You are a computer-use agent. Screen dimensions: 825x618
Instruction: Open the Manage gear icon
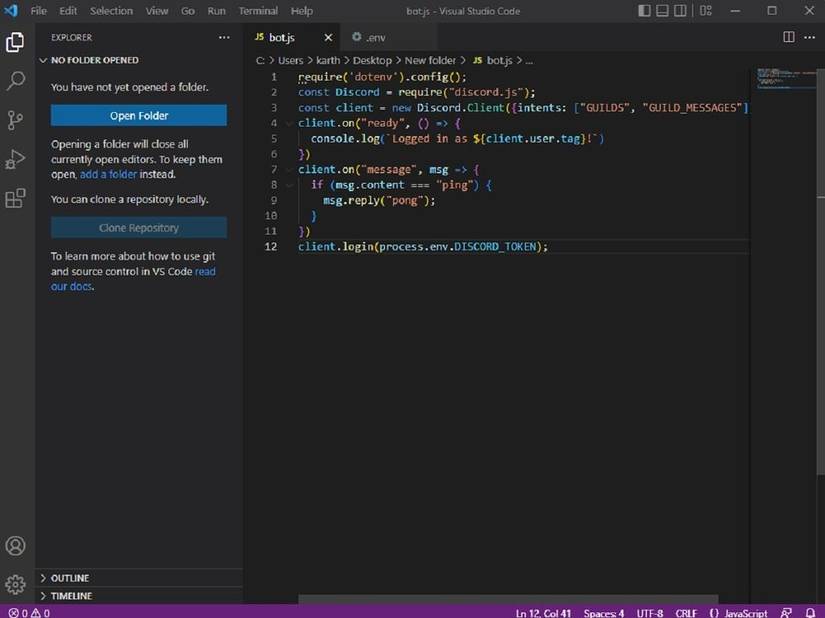pyautogui.click(x=15, y=584)
